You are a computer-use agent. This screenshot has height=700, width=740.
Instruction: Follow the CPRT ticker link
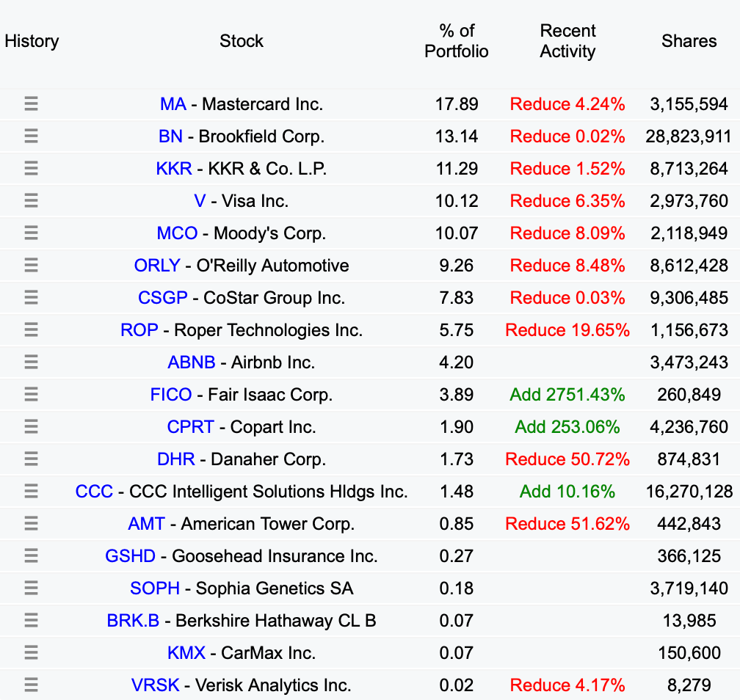(x=191, y=427)
